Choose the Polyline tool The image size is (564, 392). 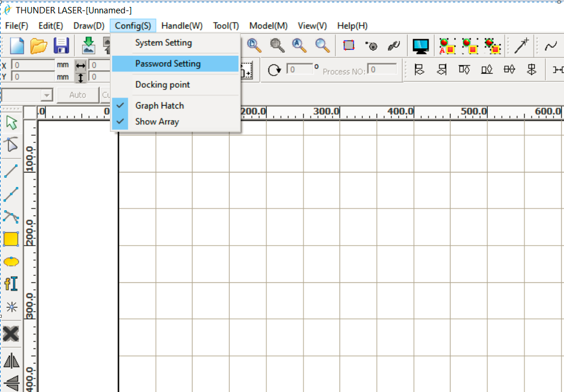coord(11,194)
